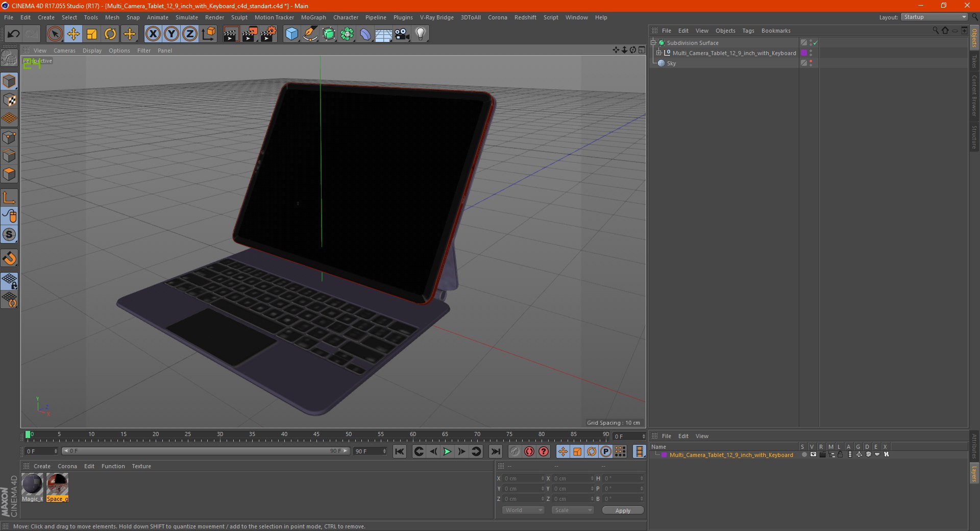
Task: Activate the Rotate tool
Action: coord(110,34)
